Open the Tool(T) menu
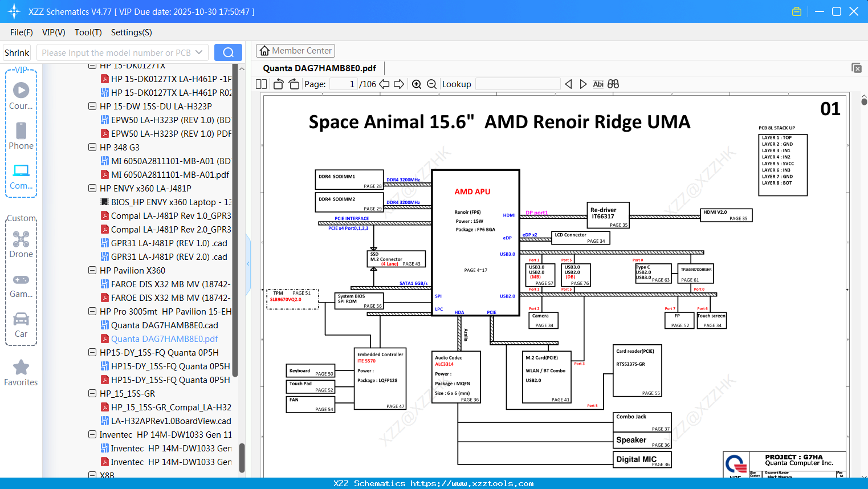The image size is (868, 489). click(x=88, y=32)
